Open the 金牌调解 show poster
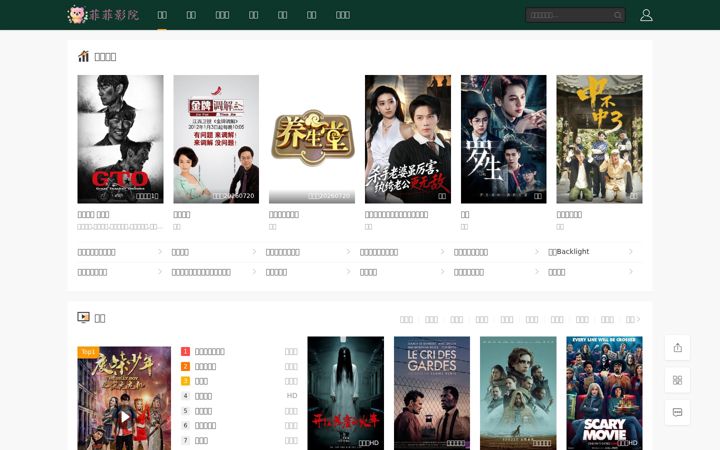Image resolution: width=720 pixels, height=450 pixels. 216,139
